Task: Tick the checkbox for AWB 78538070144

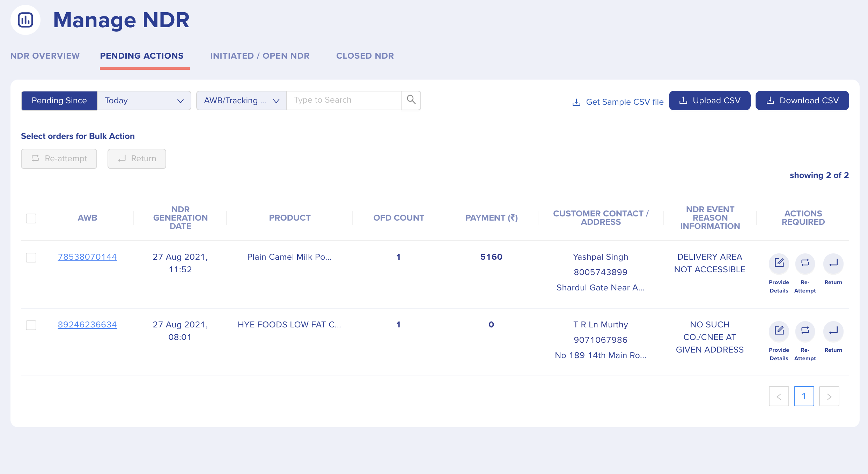Action: point(31,258)
